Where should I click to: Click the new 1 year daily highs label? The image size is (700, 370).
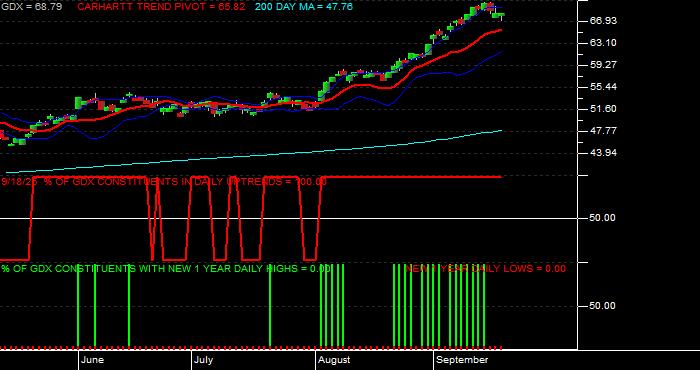166,268
